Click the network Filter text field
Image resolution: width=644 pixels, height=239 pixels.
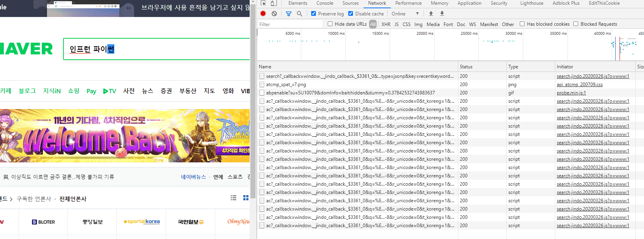coord(290,24)
